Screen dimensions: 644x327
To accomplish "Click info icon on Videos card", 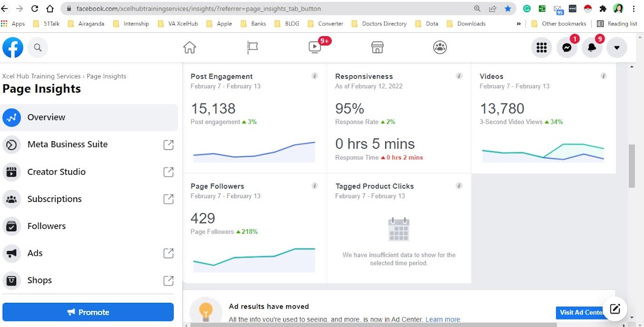I will coord(604,76).
